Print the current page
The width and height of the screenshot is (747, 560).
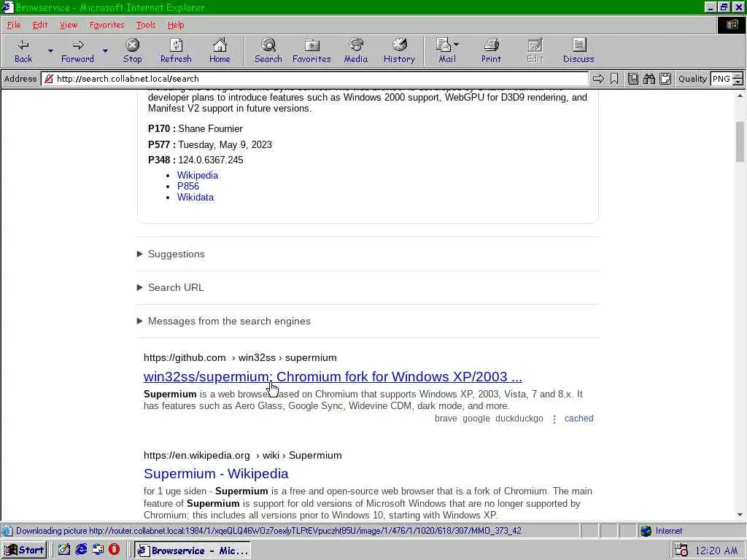tap(491, 51)
